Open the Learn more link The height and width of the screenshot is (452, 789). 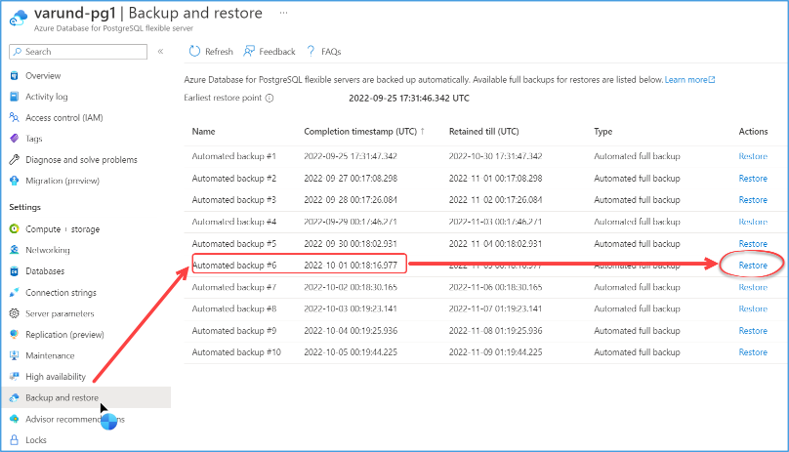(x=690, y=80)
